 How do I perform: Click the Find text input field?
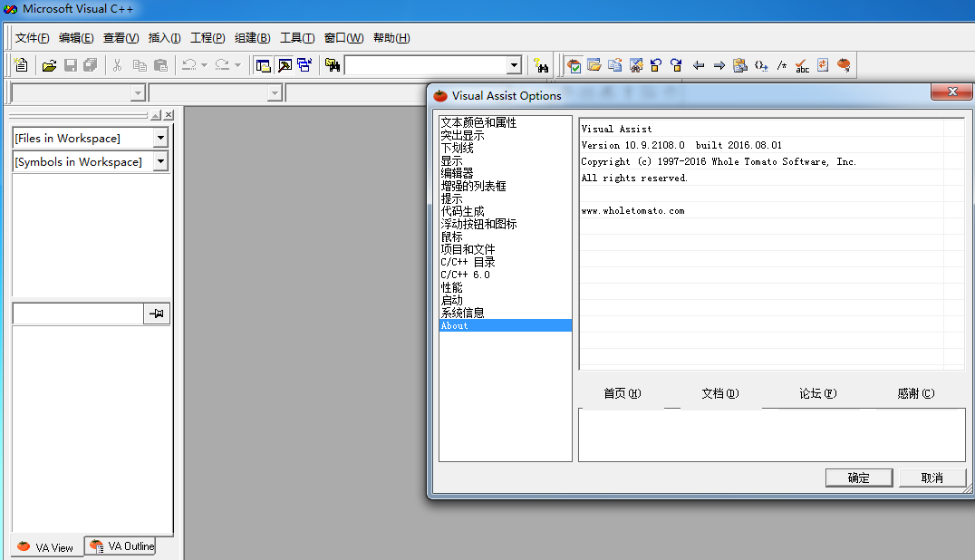tap(426, 65)
